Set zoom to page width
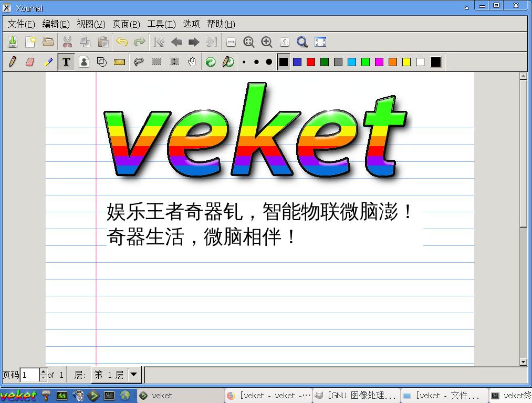This screenshot has width=532, height=403. [x=249, y=42]
